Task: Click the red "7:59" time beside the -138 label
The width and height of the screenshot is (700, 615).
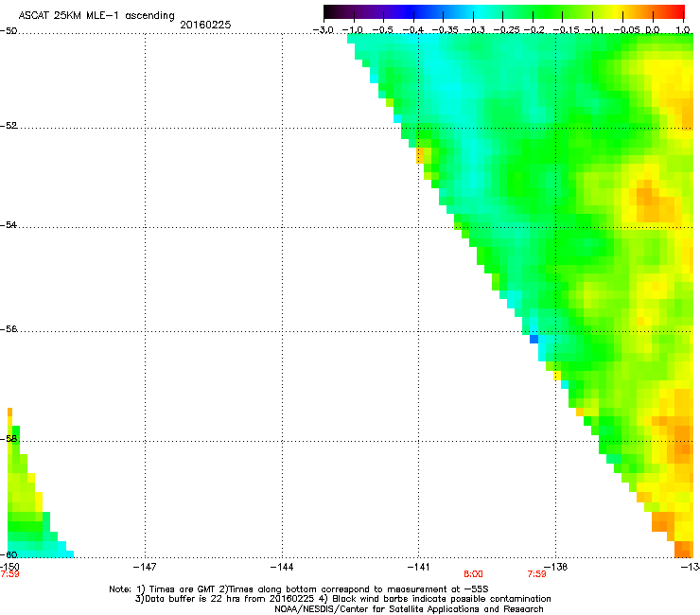Action: tap(536, 574)
